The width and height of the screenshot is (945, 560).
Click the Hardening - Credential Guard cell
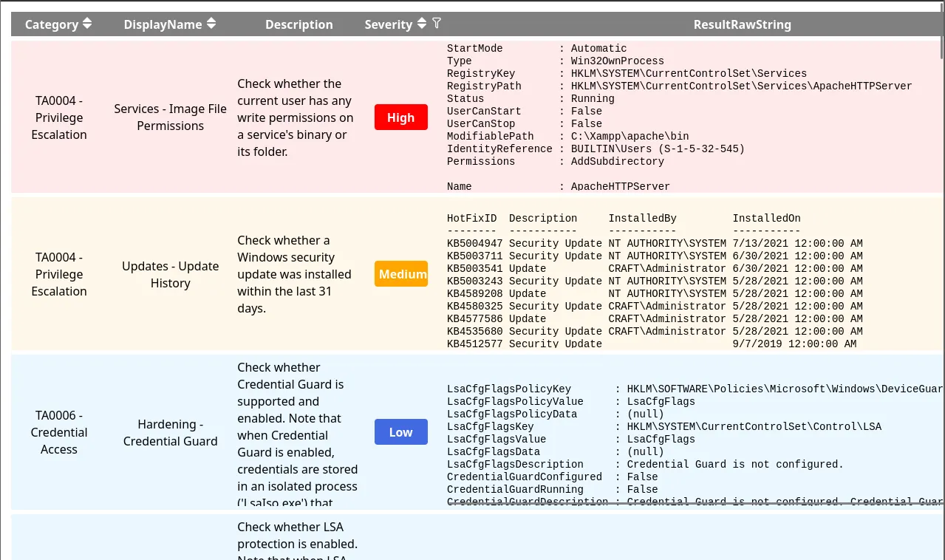click(x=170, y=433)
